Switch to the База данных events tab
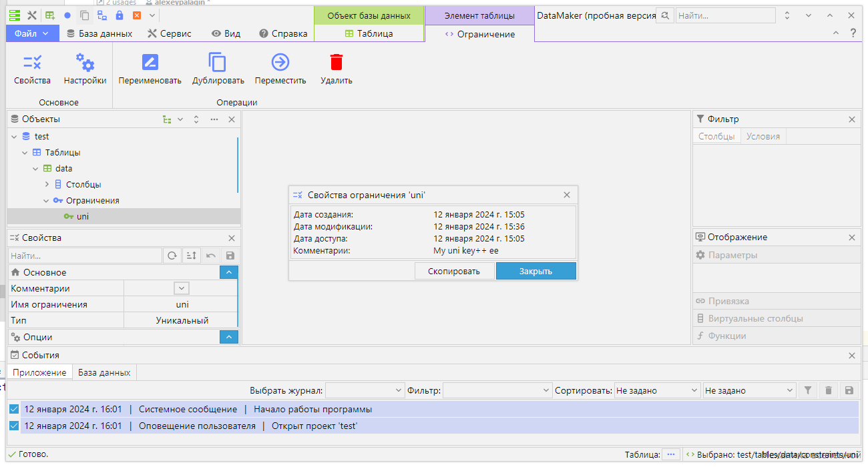868x467 pixels. tap(104, 372)
